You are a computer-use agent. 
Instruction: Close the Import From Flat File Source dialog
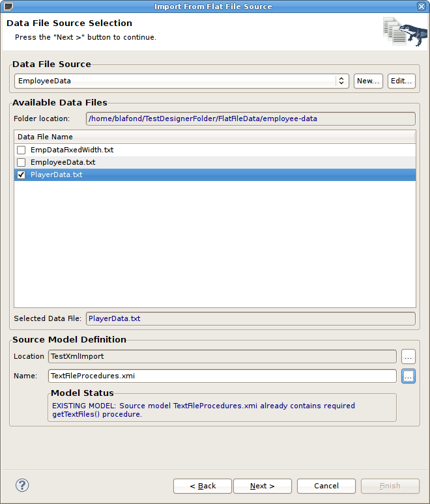(422, 6)
